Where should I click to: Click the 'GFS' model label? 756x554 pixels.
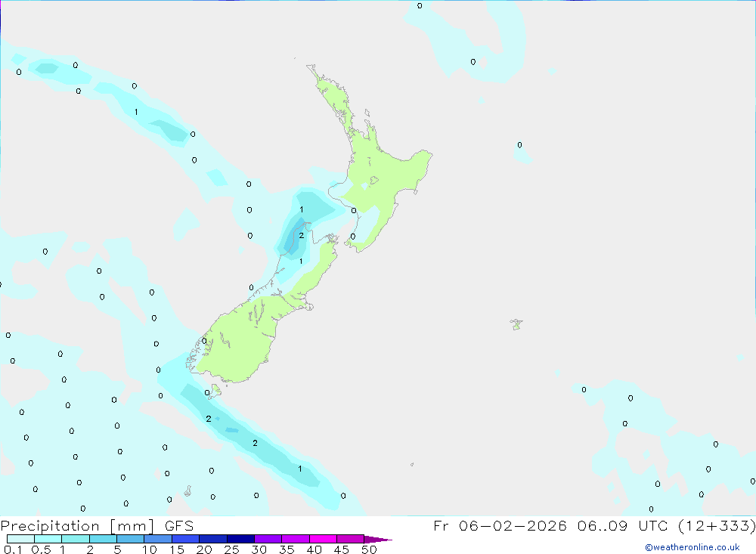(x=179, y=525)
